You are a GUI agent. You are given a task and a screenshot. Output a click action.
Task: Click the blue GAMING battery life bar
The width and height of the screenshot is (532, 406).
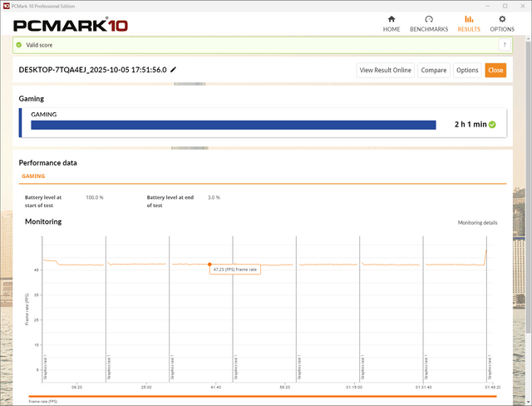pyautogui.click(x=234, y=125)
